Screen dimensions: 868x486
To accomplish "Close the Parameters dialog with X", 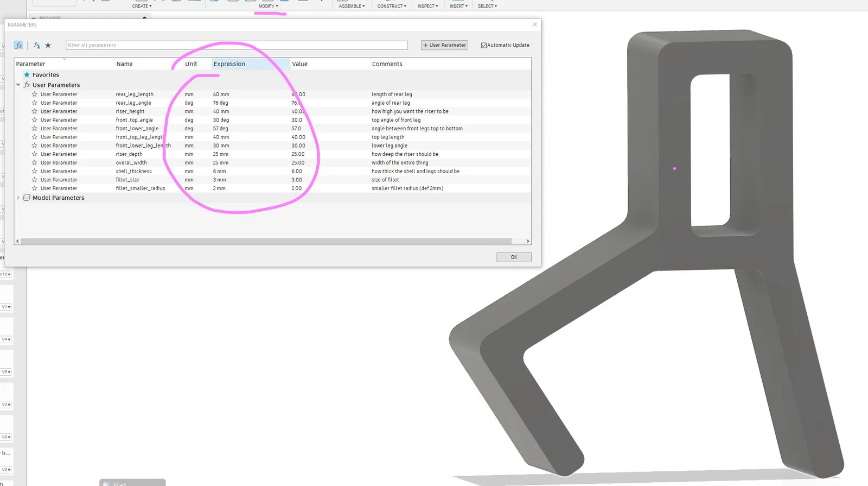I will [x=535, y=24].
